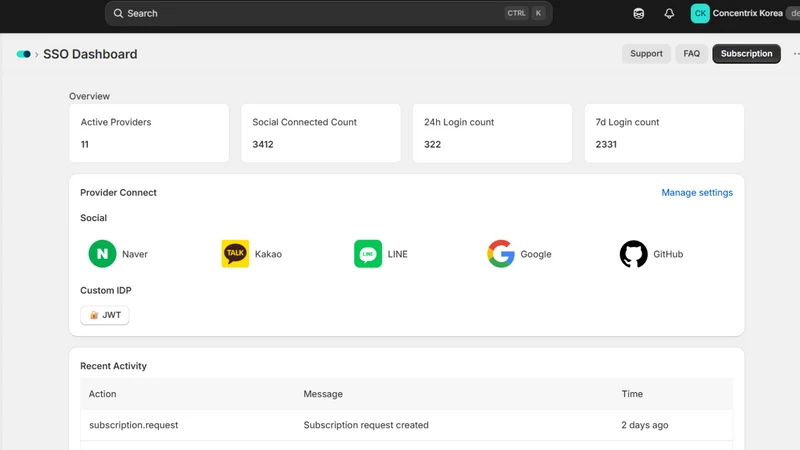This screenshot has width=800, height=450.
Task: Open the FAQ page
Action: [691, 54]
